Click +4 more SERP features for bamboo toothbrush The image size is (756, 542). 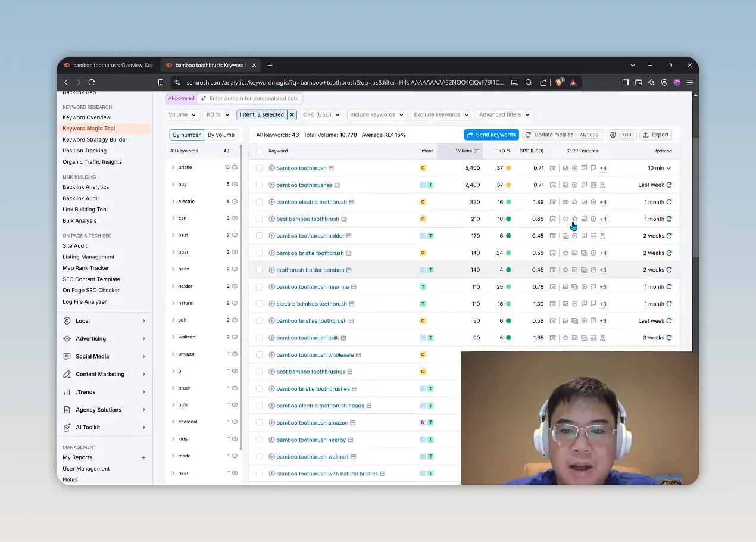(x=603, y=168)
